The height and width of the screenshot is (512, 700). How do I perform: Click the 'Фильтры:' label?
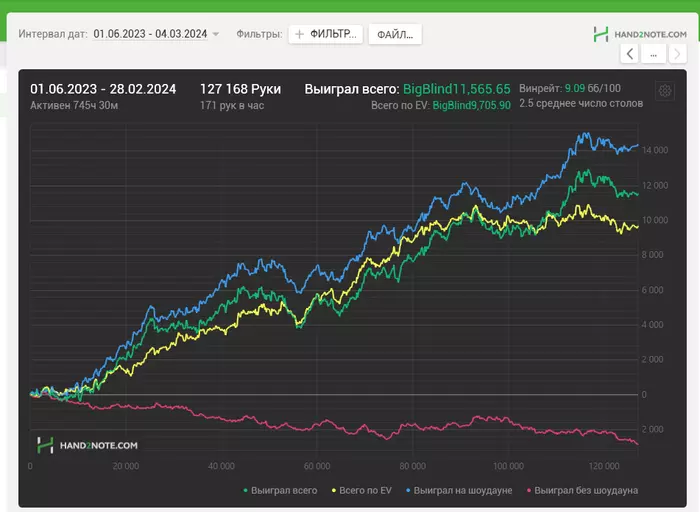point(259,34)
